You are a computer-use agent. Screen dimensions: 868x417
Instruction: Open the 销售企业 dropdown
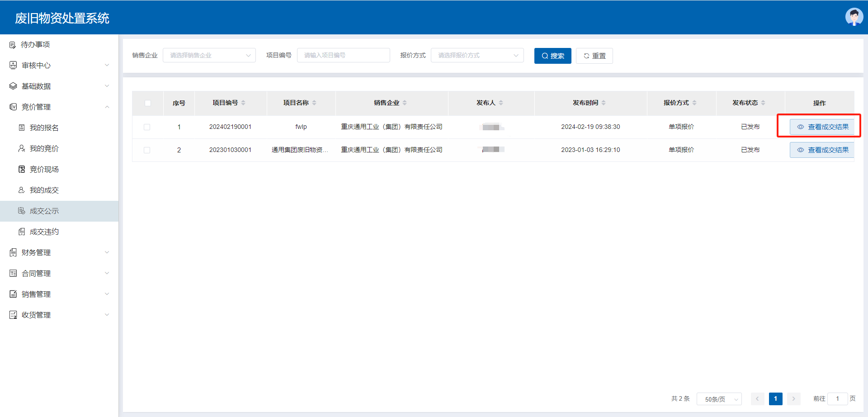pos(209,56)
